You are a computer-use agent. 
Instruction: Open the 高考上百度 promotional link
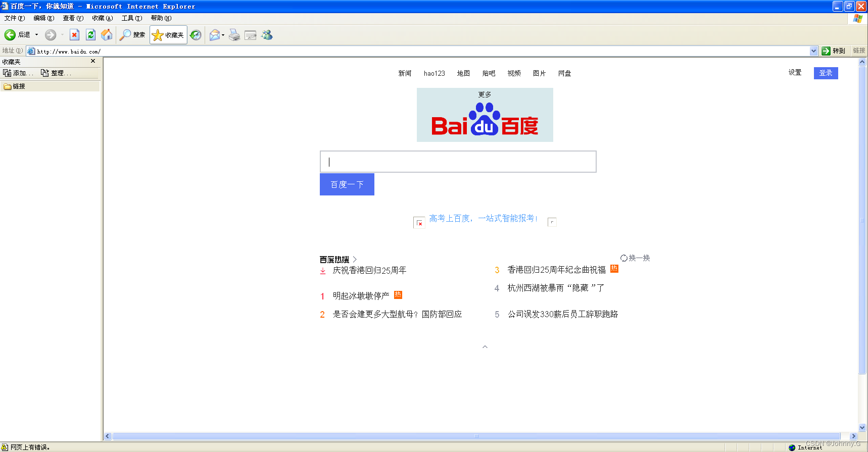pyautogui.click(x=483, y=218)
